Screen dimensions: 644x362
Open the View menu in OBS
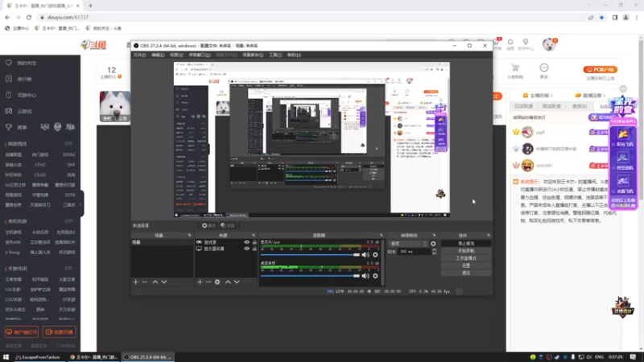pyautogui.click(x=176, y=55)
